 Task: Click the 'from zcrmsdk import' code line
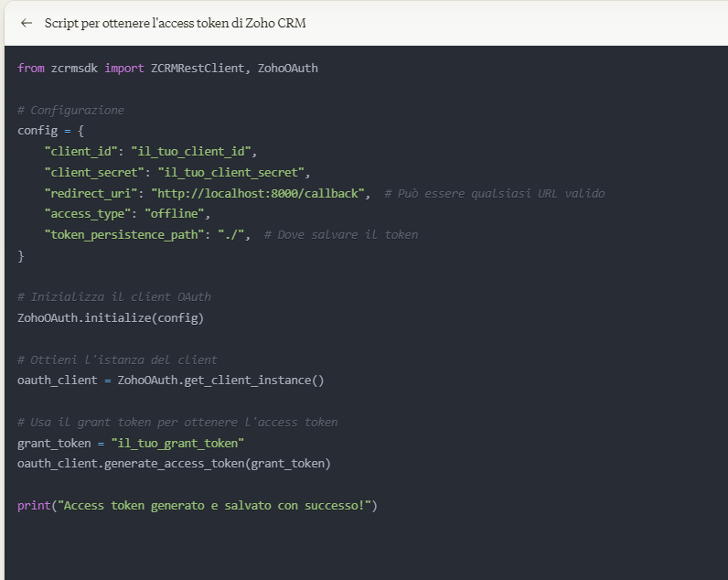coord(167,69)
